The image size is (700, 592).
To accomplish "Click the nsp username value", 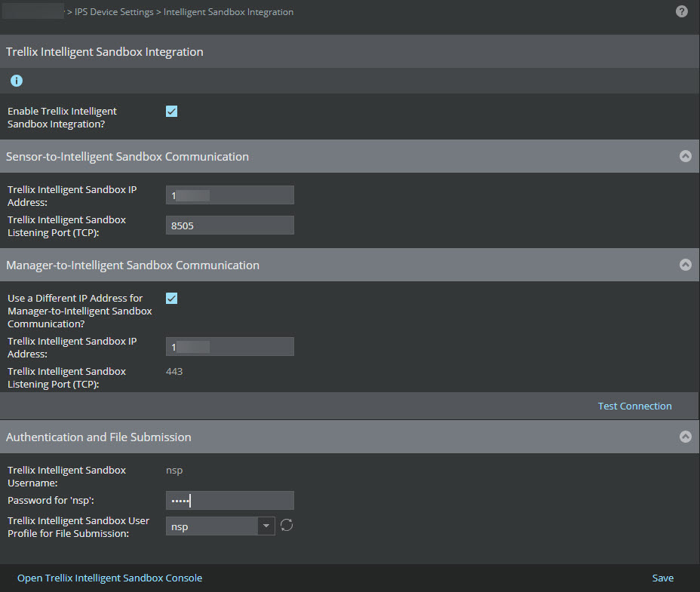I will pyautogui.click(x=174, y=471).
